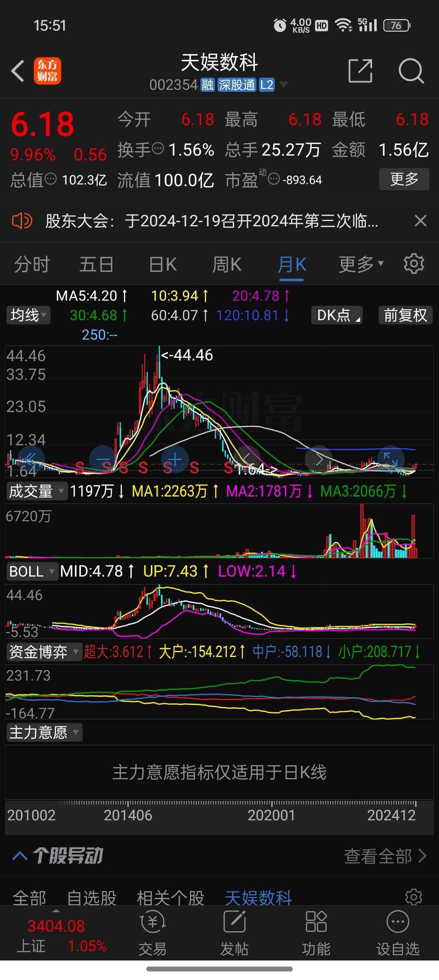
Task: Tap MID:4.78 BOLL value
Action: coord(97,571)
